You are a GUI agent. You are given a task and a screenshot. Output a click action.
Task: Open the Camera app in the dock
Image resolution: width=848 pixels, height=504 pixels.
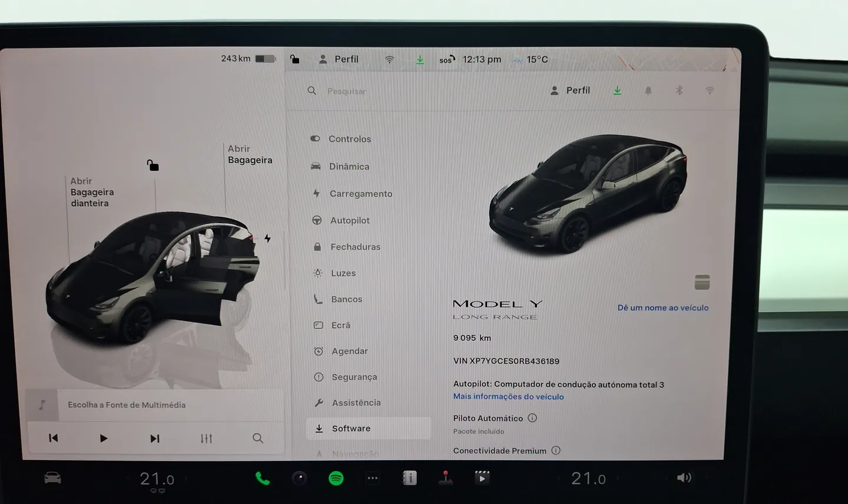299,479
